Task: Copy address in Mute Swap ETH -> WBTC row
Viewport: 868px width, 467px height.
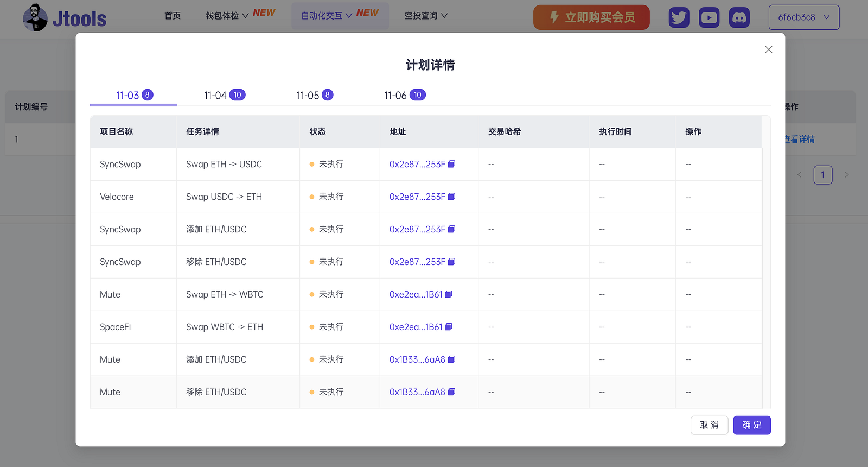Action: (449, 294)
